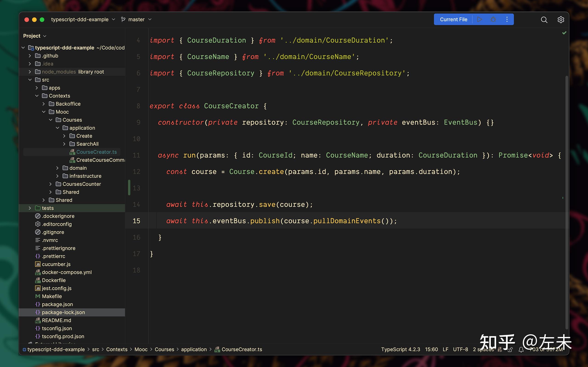588x367 pixels.
Task: Open IDE settings gear icon
Action: (x=560, y=20)
